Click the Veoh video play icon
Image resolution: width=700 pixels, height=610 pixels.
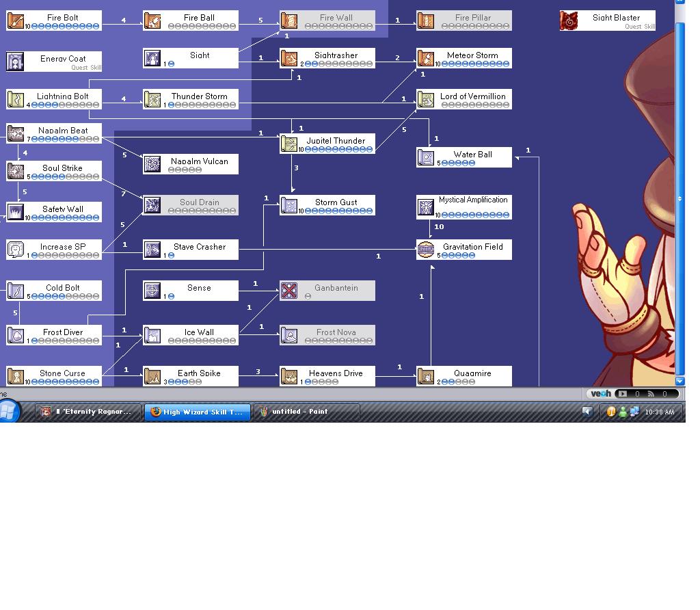tap(622, 393)
